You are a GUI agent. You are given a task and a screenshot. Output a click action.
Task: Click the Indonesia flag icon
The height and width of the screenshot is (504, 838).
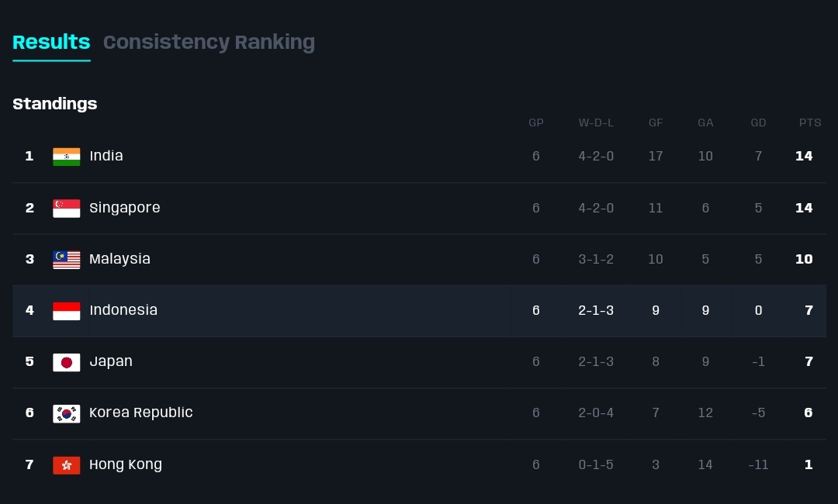click(x=66, y=311)
